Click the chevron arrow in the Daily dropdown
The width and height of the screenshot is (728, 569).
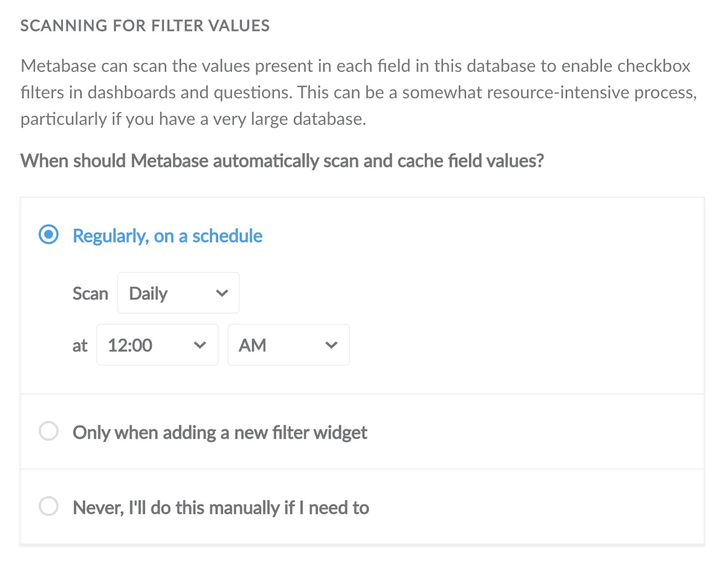[222, 293]
